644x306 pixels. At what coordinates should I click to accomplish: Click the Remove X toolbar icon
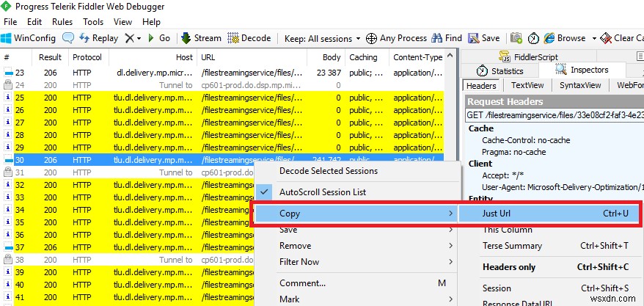coord(129,38)
